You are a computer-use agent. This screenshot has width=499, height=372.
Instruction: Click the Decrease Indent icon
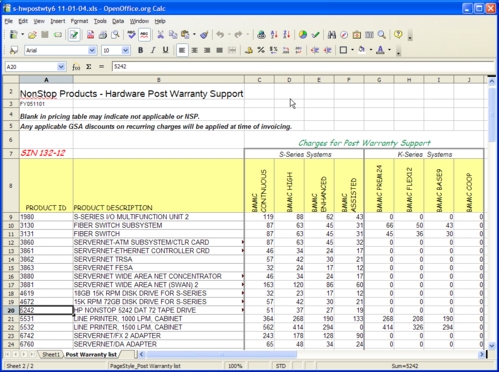[x=315, y=50]
